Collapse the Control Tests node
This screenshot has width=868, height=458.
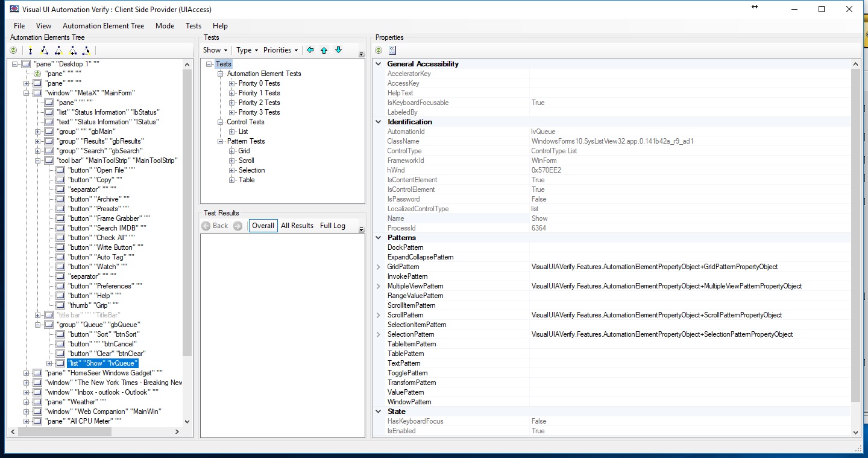(221, 122)
